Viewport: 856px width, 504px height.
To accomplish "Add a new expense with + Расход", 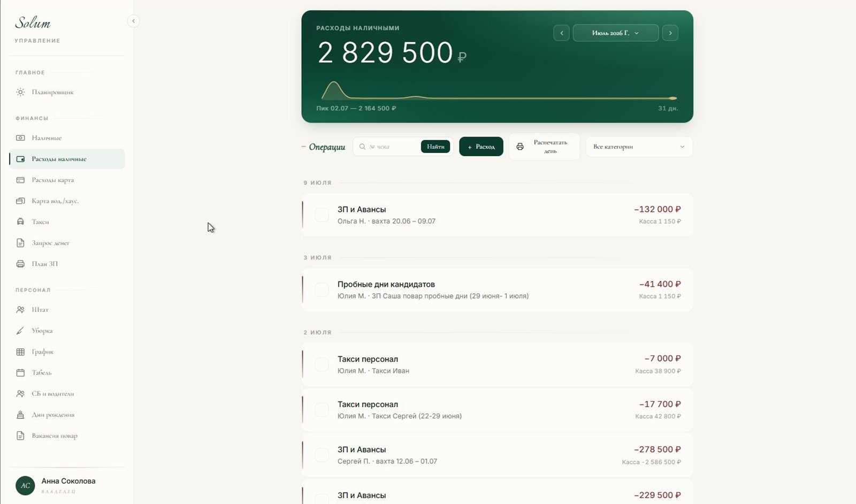I will click(x=481, y=147).
